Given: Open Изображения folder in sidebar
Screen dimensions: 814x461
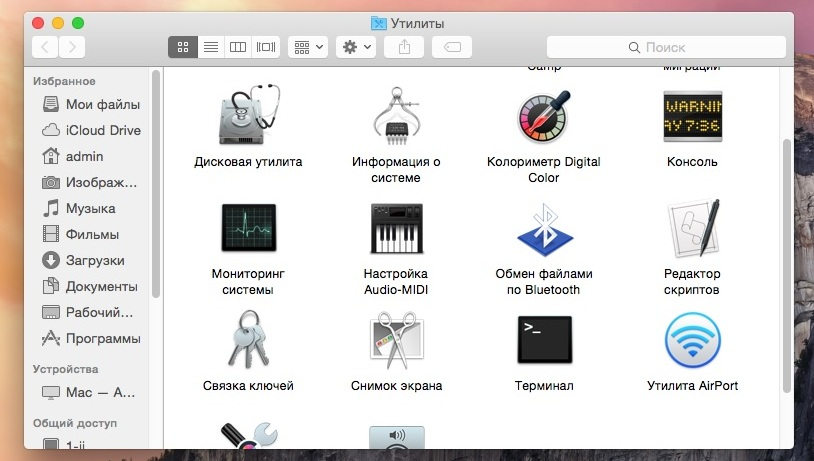Looking at the screenshot, I should [91, 182].
